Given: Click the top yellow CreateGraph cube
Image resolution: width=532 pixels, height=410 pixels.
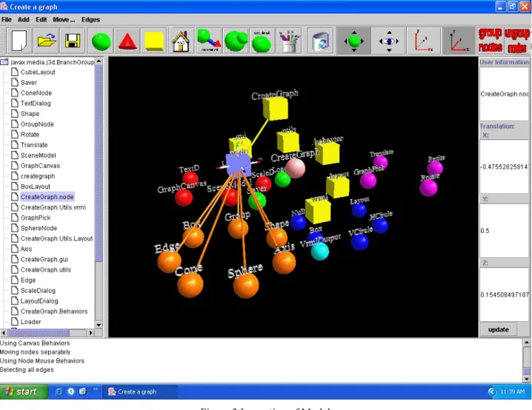Looking at the screenshot, I should click(x=275, y=108).
